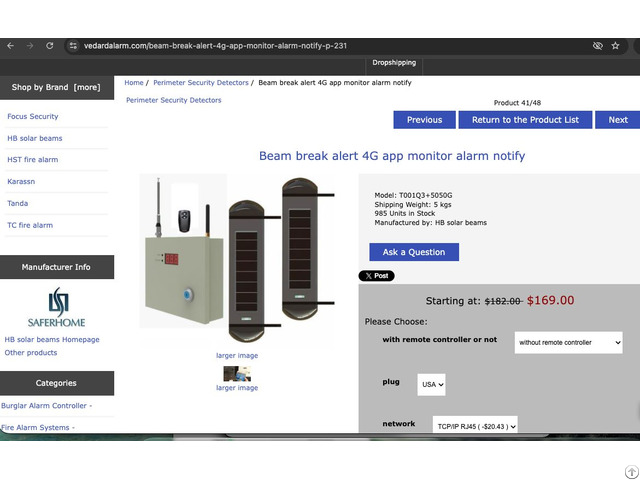Click Other products link
Image resolution: width=640 pixels, height=480 pixels.
point(31,353)
